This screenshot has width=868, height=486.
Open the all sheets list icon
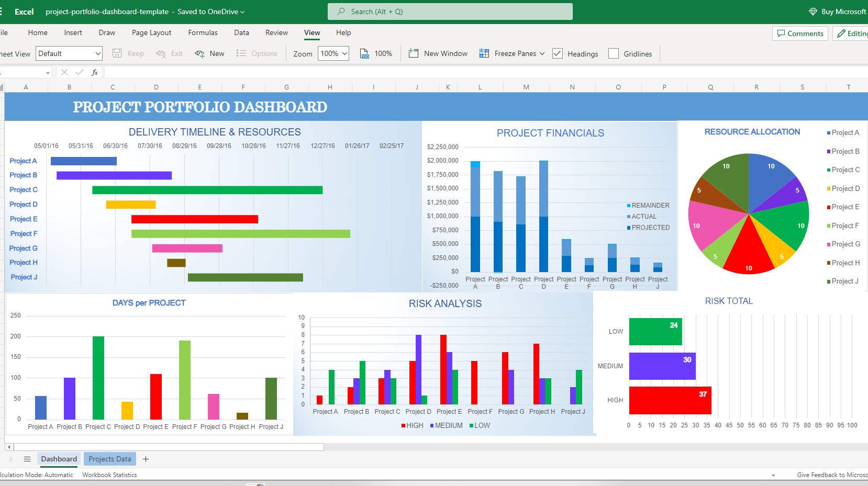pyautogui.click(x=27, y=459)
